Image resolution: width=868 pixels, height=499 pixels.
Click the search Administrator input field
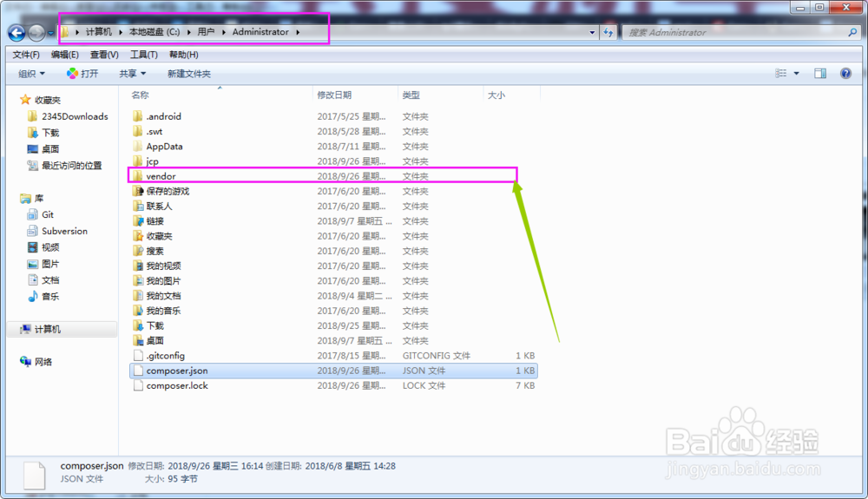[735, 33]
